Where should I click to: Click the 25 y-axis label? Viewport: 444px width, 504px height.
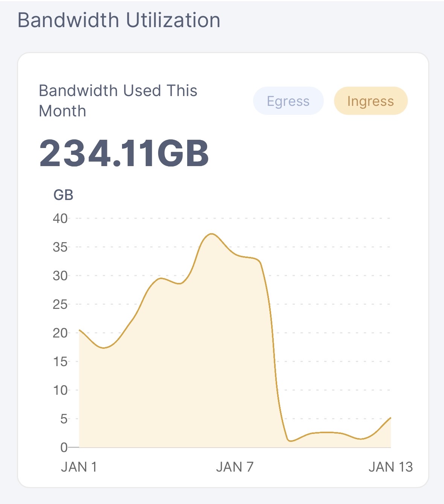60,304
